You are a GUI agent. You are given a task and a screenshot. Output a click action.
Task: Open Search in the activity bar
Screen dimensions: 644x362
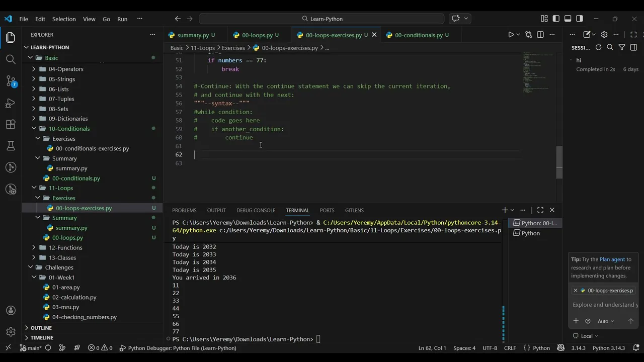click(x=11, y=59)
